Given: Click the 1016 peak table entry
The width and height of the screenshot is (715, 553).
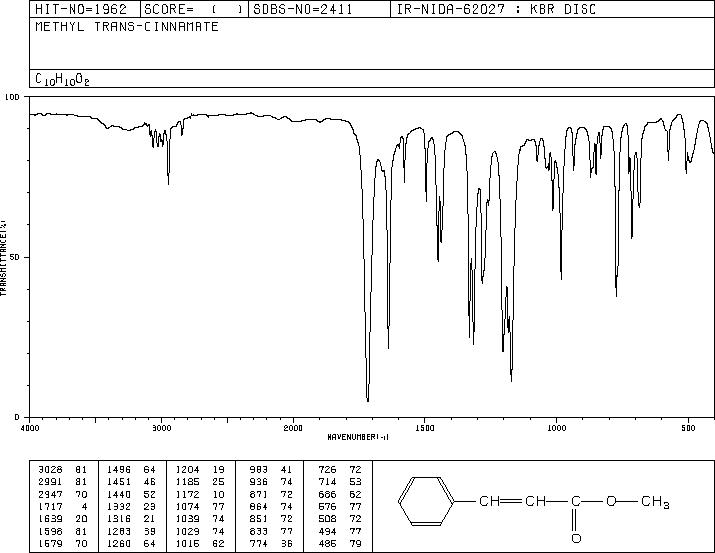Looking at the screenshot, I should click(200, 543).
